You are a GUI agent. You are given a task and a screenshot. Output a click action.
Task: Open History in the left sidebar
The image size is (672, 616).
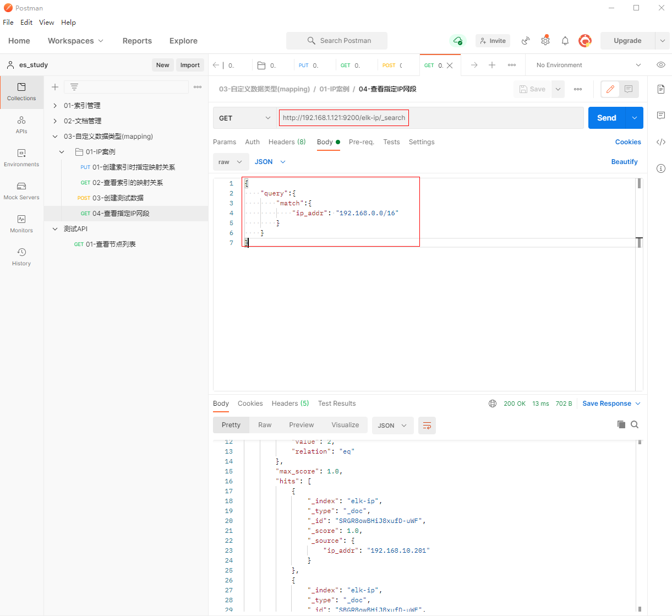(x=21, y=257)
